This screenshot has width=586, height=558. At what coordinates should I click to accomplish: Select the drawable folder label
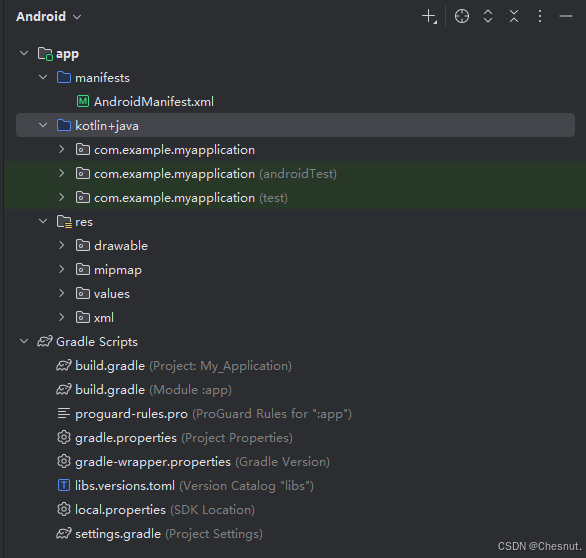tap(121, 246)
